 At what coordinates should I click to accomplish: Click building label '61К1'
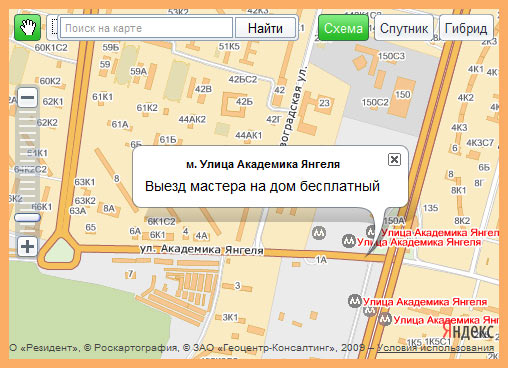pyautogui.click(x=103, y=97)
